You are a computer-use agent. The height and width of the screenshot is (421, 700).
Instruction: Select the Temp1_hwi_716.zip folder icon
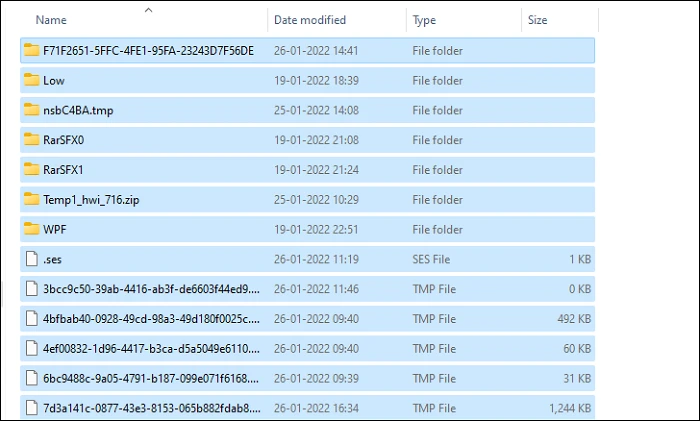click(31, 199)
